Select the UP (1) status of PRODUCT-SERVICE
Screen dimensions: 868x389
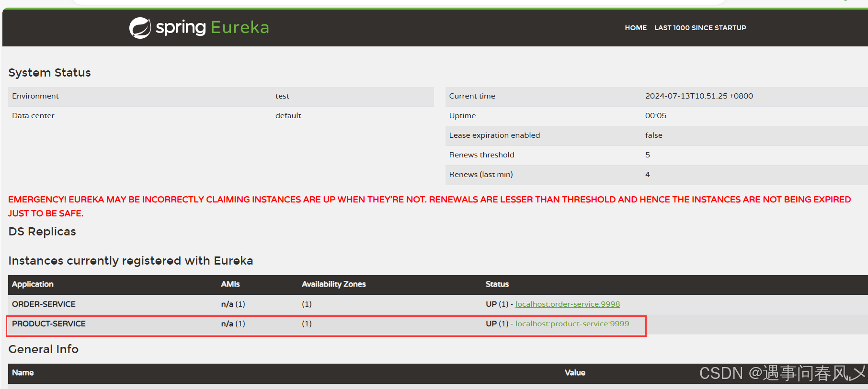[497, 324]
